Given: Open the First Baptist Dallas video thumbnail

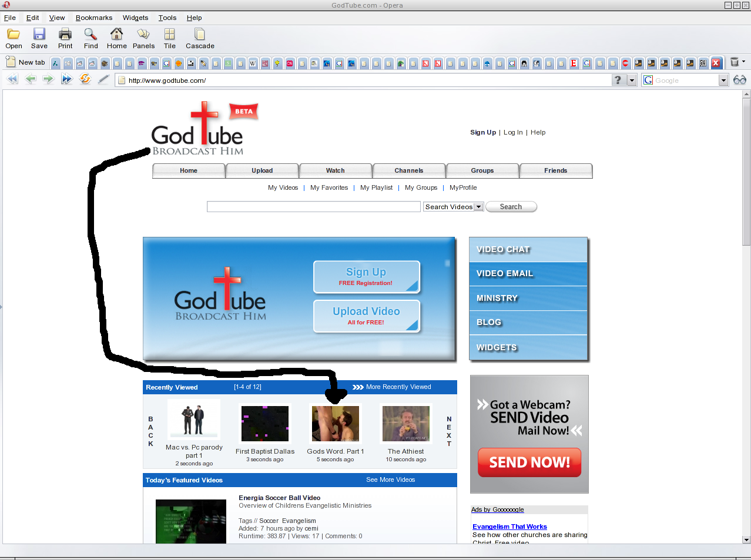Looking at the screenshot, I should [x=265, y=424].
